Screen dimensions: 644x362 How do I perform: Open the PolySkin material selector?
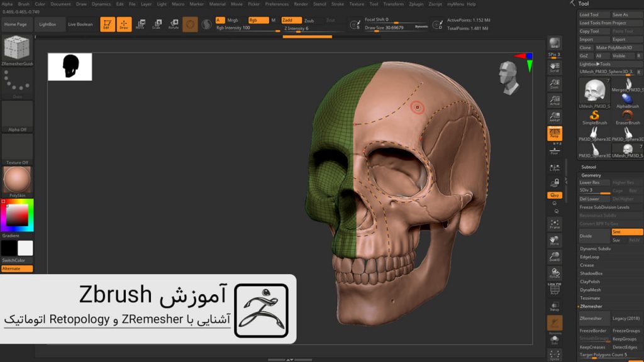click(17, 182)
